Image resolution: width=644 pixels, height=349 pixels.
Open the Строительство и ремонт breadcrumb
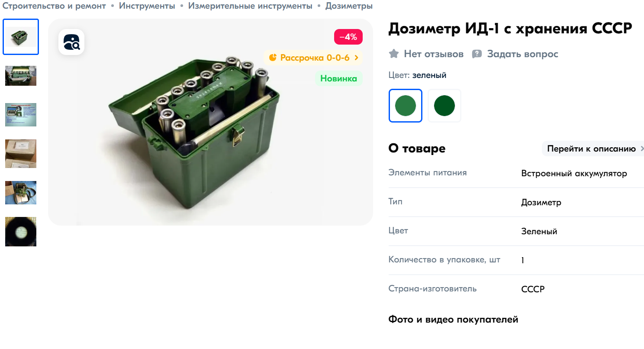pyautogui.click(x=54, y=6)
